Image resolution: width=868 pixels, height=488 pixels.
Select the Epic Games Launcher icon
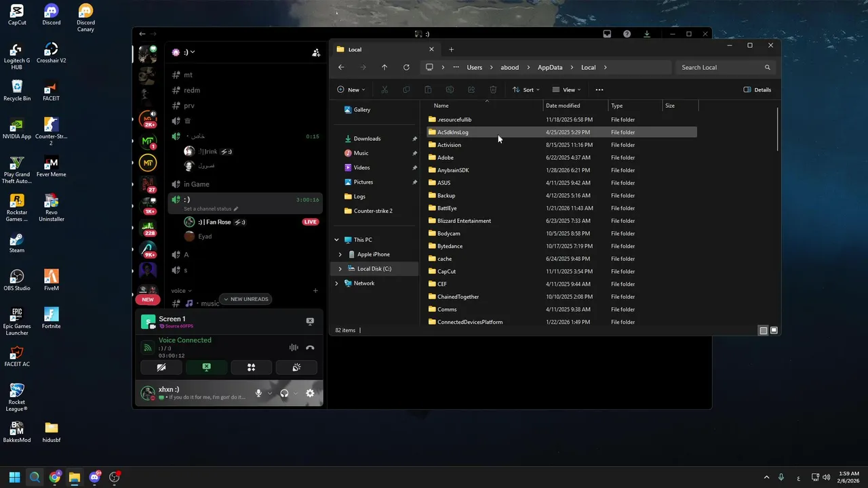click(x=17, y=321)
